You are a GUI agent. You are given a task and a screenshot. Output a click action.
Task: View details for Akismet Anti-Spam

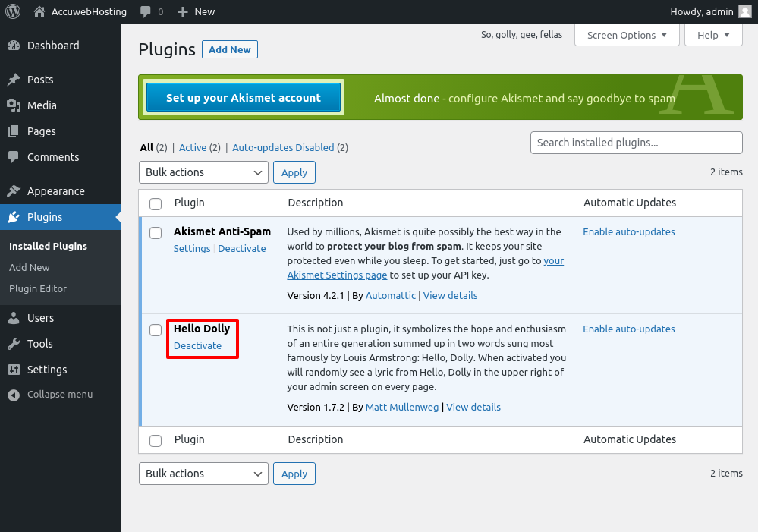(451, 295)
